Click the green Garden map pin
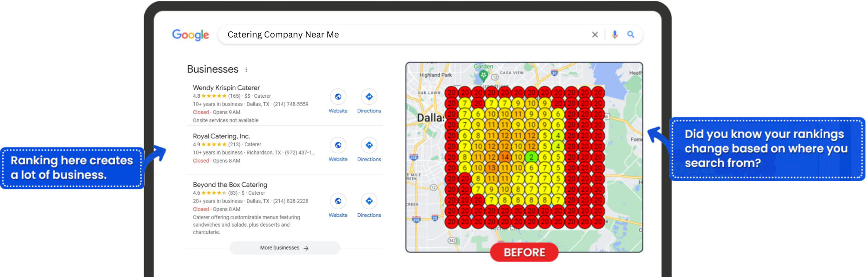 tap(483, 75)
